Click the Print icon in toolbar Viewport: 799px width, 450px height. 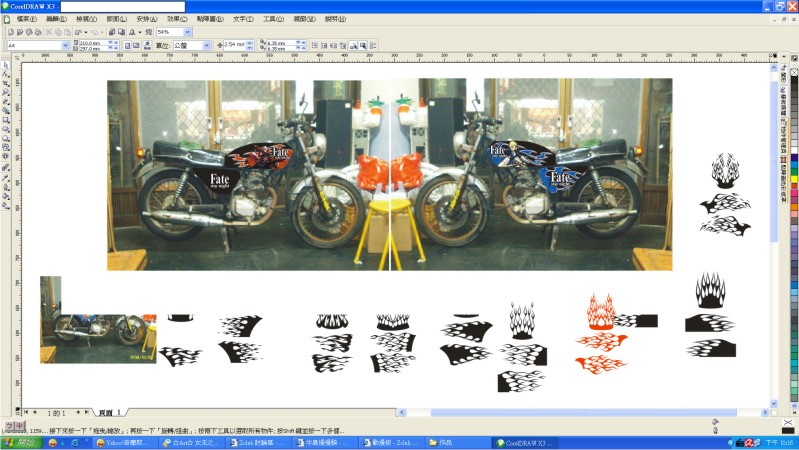38,32
